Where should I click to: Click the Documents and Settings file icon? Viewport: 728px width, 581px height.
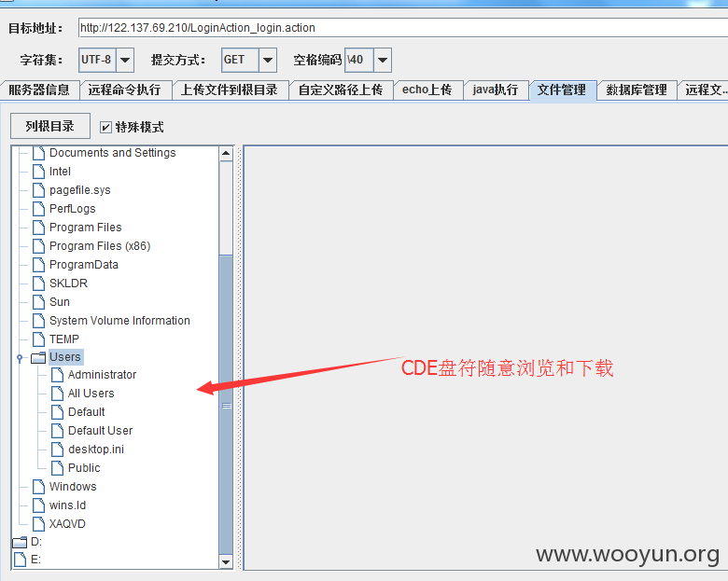[x=39, y=153]
